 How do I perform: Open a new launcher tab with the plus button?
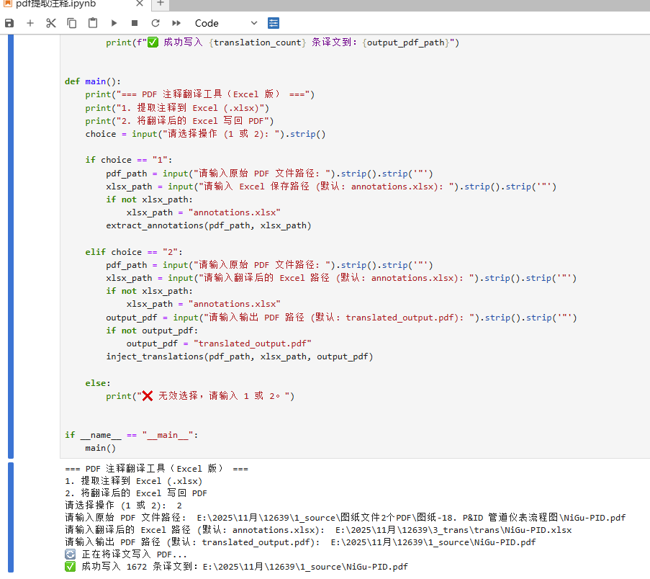point(160,4)
